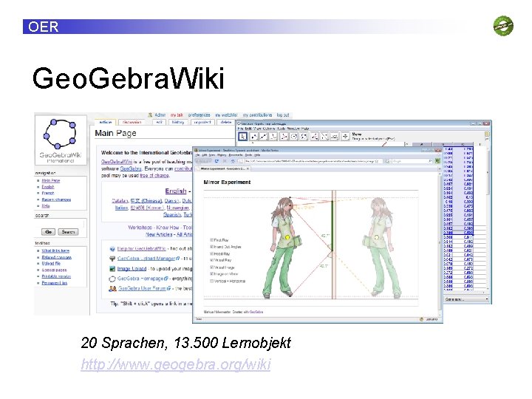Enable the Vertical + Horizontal checkbox
The width and height of the screenshot is (532, 399).
point(212,281)
